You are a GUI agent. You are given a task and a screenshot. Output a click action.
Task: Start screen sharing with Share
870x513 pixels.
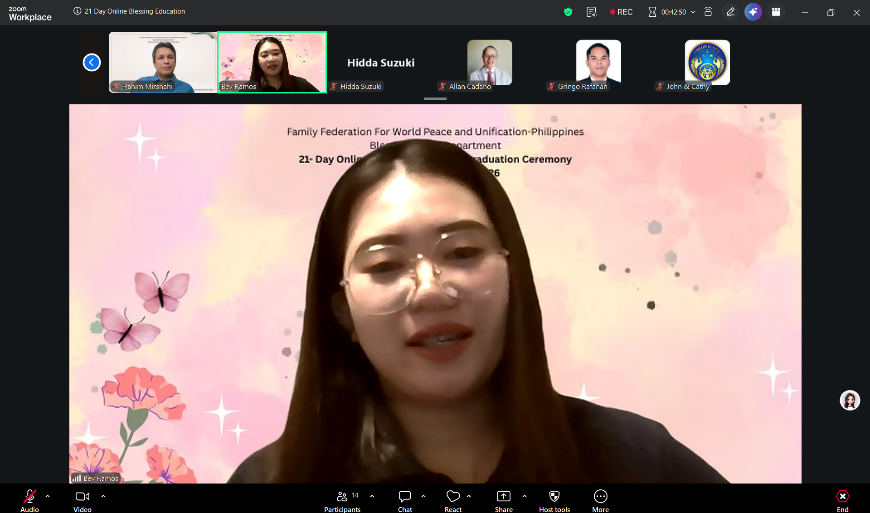[503, 497]
